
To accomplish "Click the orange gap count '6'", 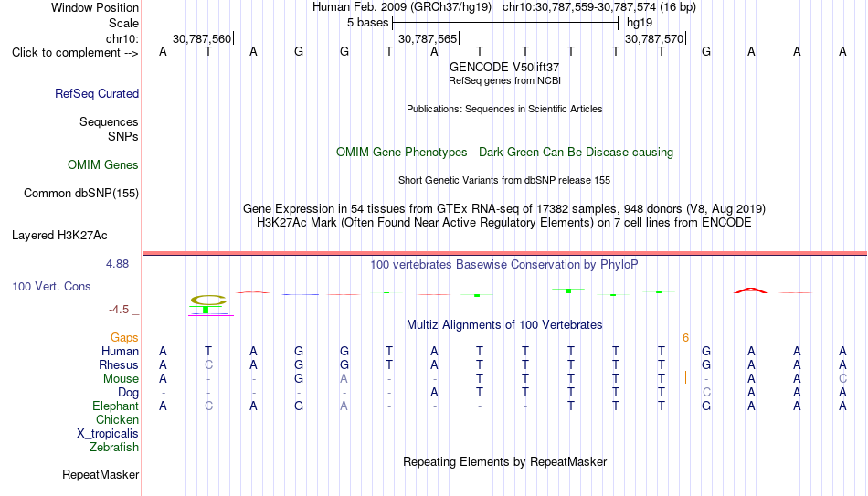I will click(685, 338).
